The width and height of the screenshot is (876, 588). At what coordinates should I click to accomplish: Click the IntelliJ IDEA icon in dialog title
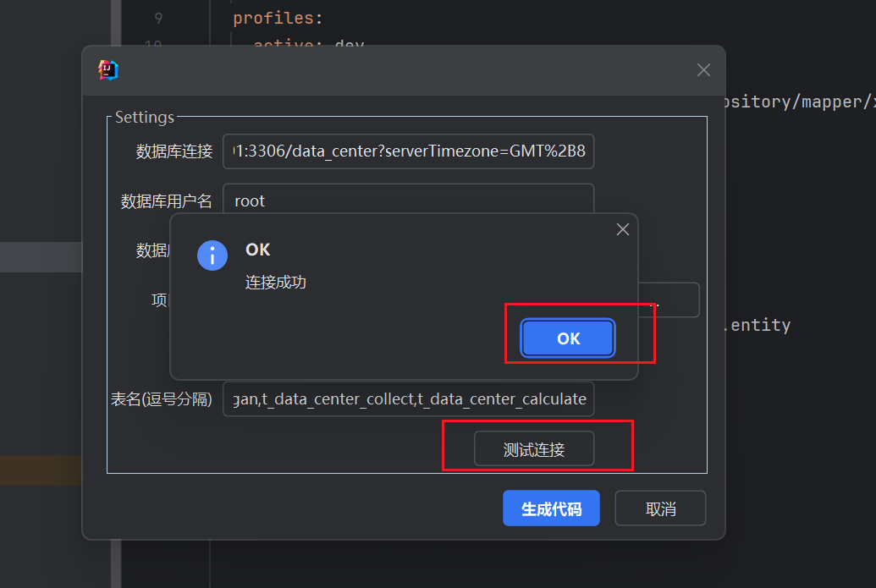[x=108, y=70]
